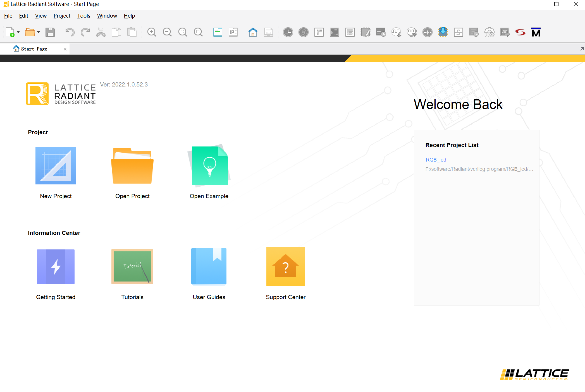Open the Netlist Analyzer schematic icon
Screen dimensions: 585x392
pos(335,32)
